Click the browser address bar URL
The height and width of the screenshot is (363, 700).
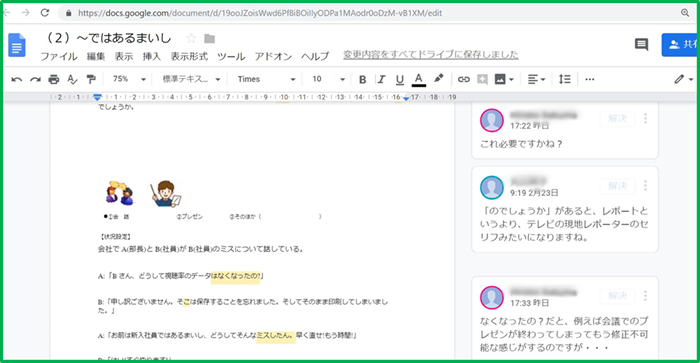(x=260, y=13)
